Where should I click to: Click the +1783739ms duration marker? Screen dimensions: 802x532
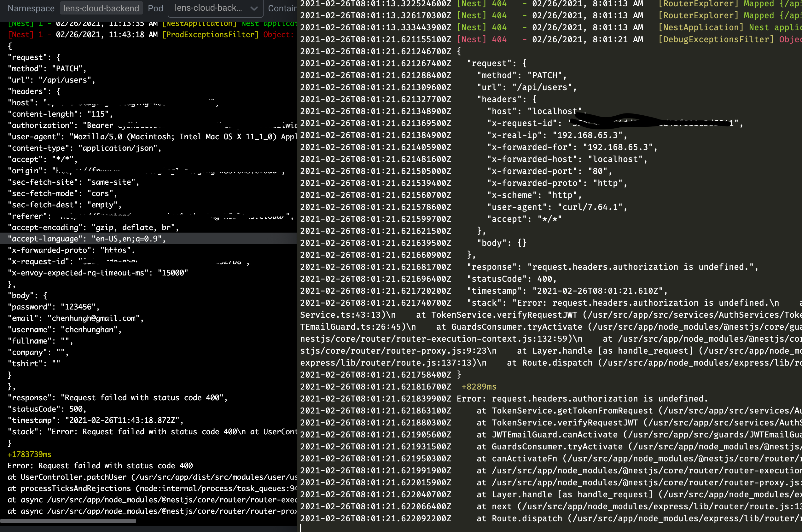point(29,454)
